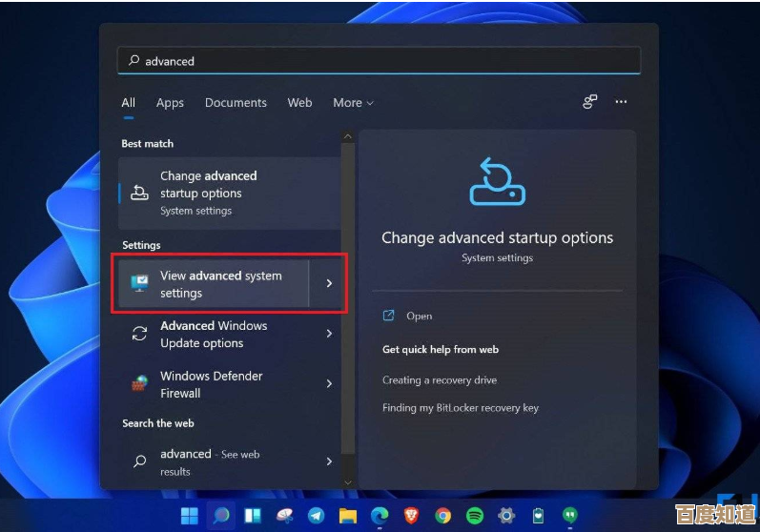Click the Search the web heading
760x532 pixels.
click(x=158, y=423)
